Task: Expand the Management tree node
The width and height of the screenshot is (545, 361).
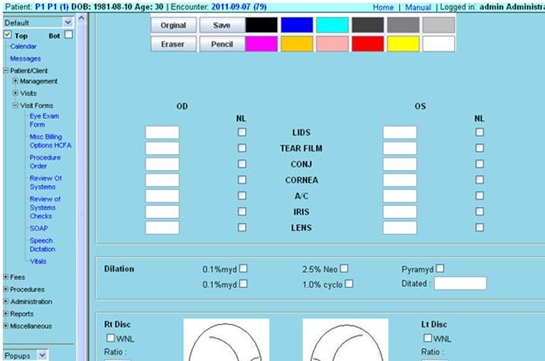Action: (x=15, y=81)
